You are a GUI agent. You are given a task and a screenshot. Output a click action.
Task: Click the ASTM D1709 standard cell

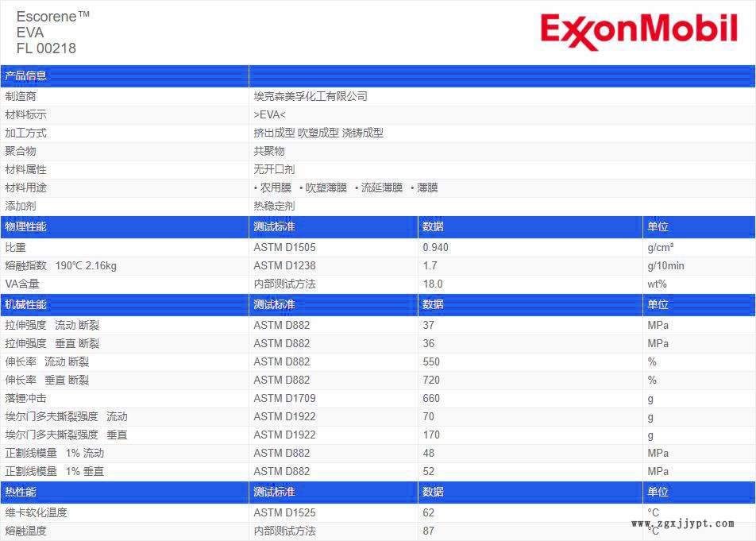[284, 398]
